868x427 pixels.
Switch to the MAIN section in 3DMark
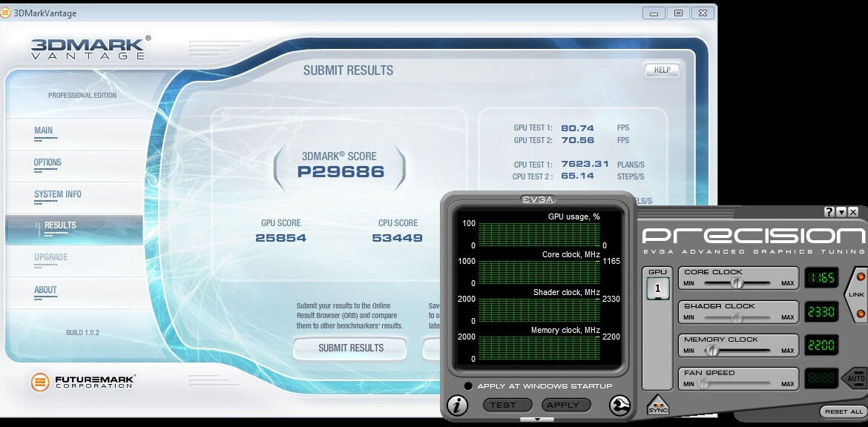45,130
